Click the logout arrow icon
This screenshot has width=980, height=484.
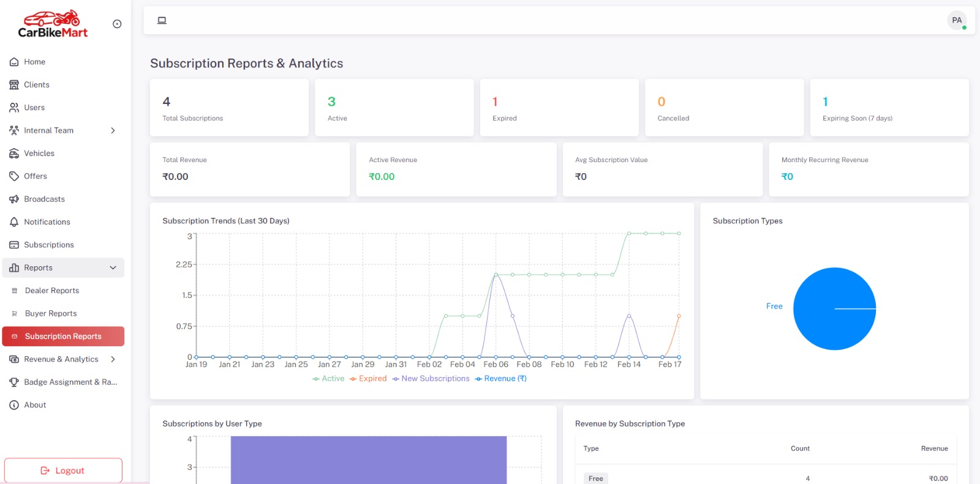tap(45, 471)
